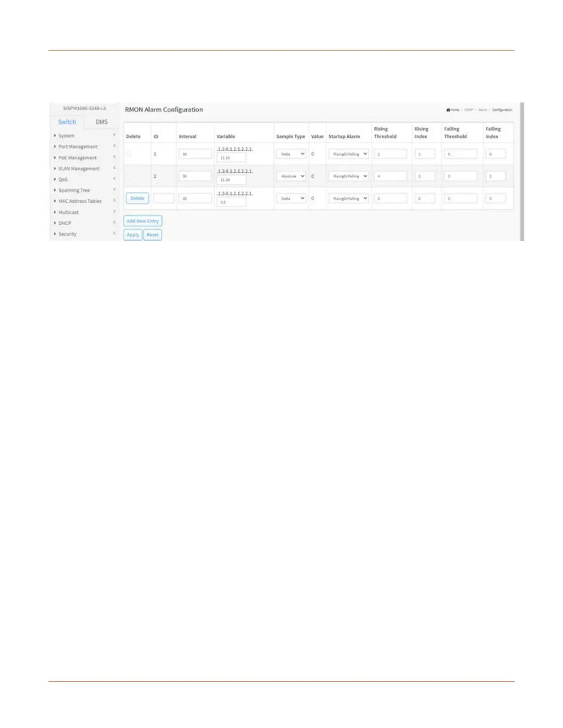Click the Rising Threshold column header
The width and height of the screenshot is (563, 728).
pyautogui.click(x=385, y=133)
